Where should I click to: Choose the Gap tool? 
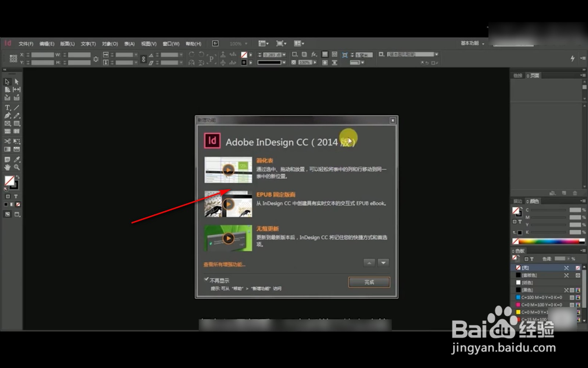pos(17,90)
